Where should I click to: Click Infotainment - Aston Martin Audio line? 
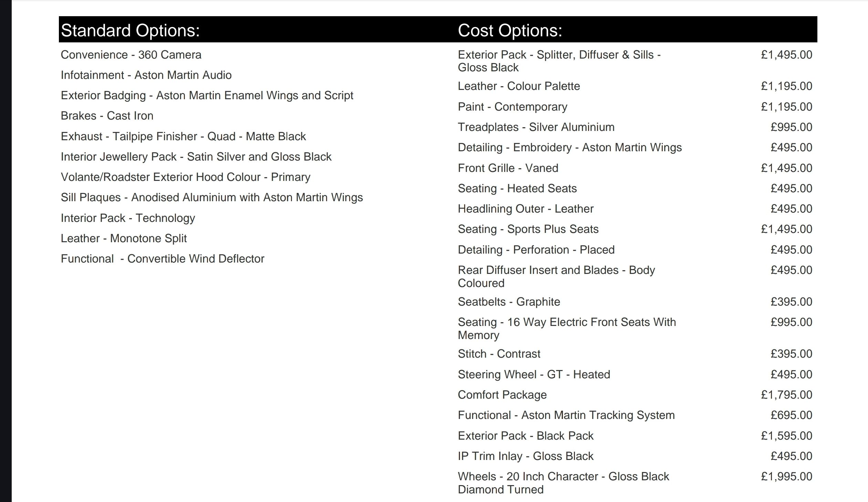(x=146, y=75)
